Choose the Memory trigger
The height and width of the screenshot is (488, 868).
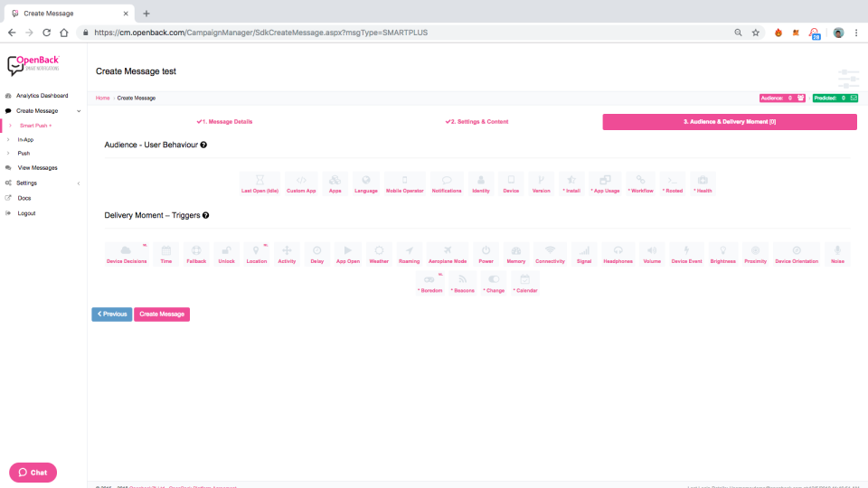(516, 254)
